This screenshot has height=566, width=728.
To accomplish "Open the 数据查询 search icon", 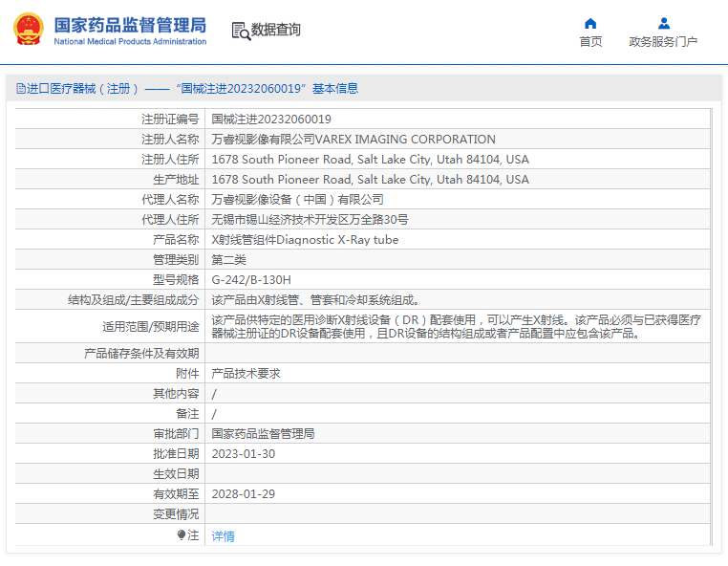I will click(241, 31).
